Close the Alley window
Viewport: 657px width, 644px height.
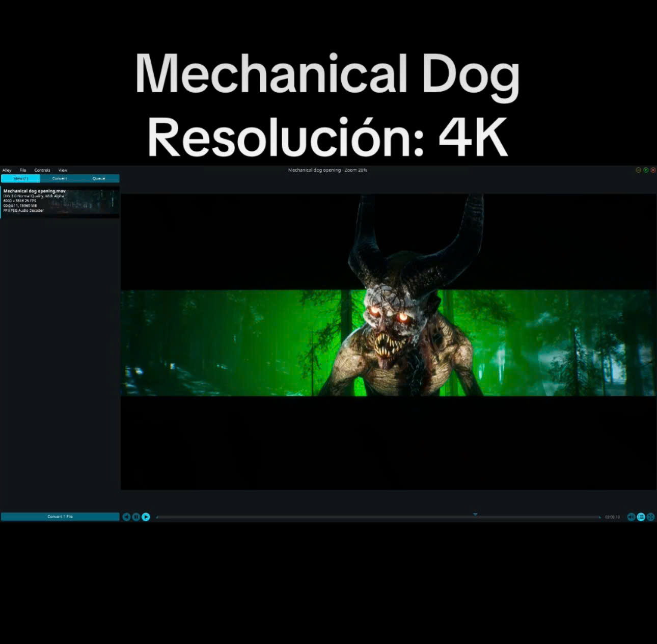pos(653,170)
